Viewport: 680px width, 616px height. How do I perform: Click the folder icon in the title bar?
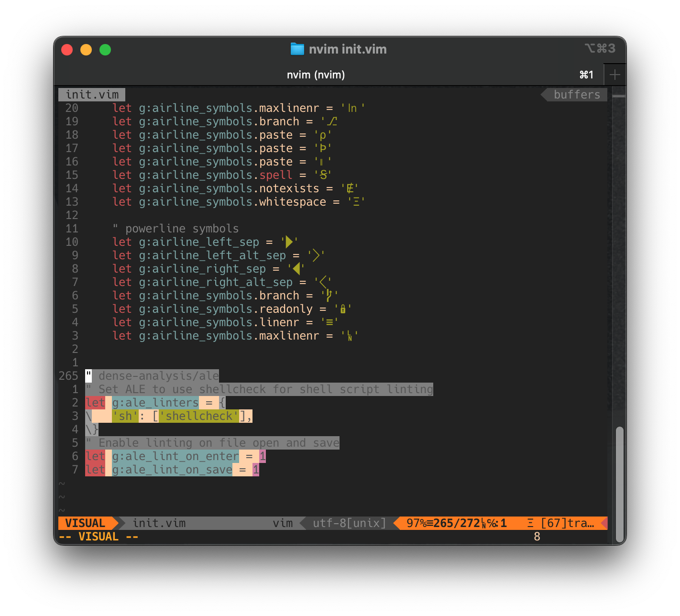(297, 49)
